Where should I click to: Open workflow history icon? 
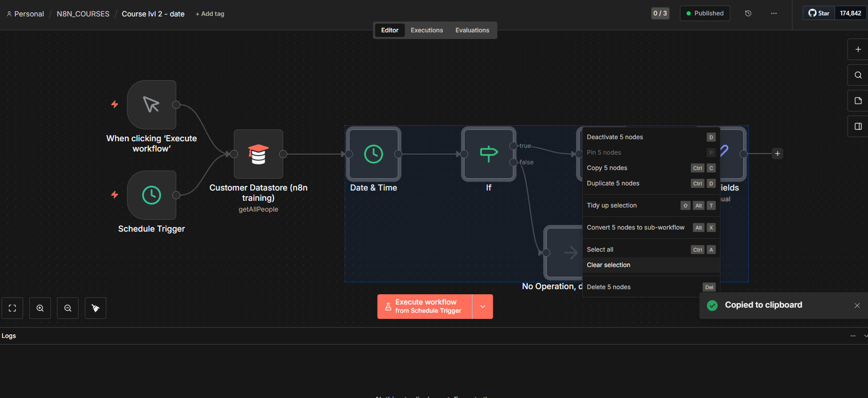748,13
